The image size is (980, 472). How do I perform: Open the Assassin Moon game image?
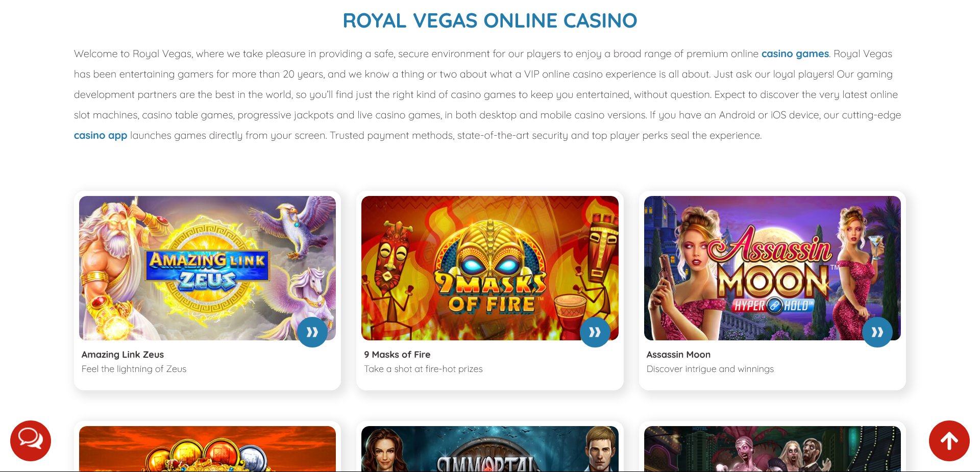click(772, 268)
